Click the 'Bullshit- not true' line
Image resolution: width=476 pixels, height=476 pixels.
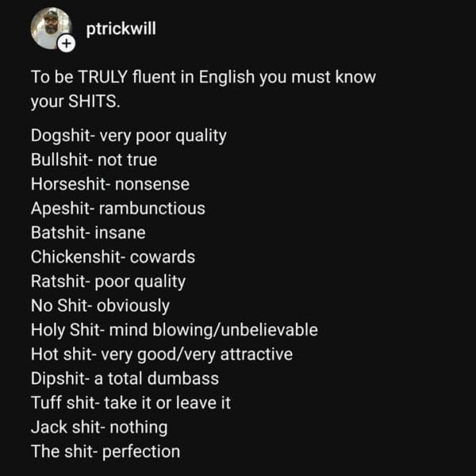click(94, 159)
